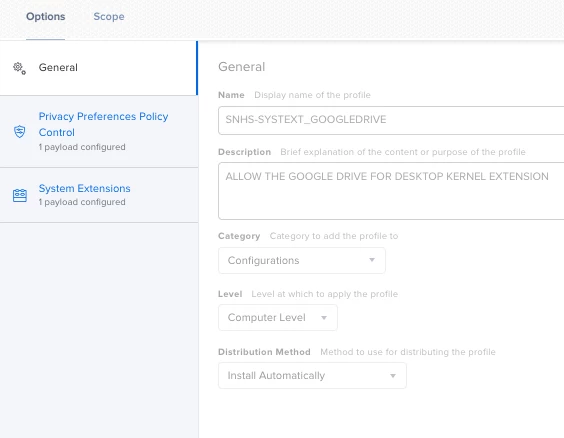Click the System Extensions payload icon
The width and height of the screenshot is (564, 438).
coord(20,195)
